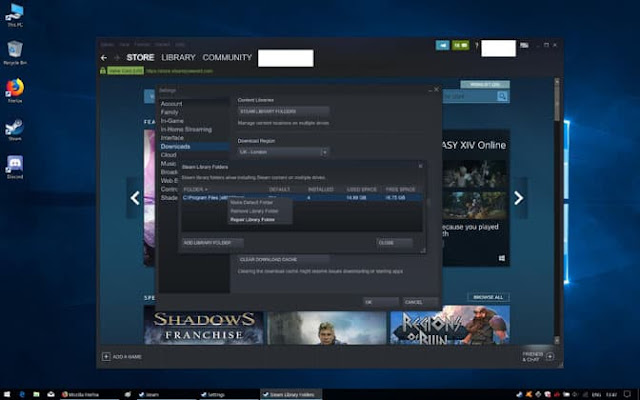
Task: Open This PC desktop icon
Action: [x=15, y=16]
